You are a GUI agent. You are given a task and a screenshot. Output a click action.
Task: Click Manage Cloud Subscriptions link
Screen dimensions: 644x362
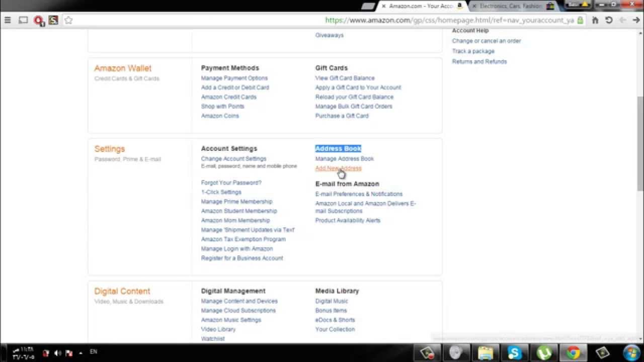pos(238,311)
